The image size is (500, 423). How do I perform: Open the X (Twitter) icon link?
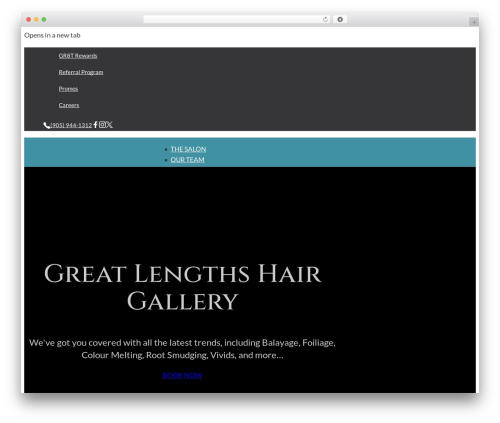tap(109, 124)
